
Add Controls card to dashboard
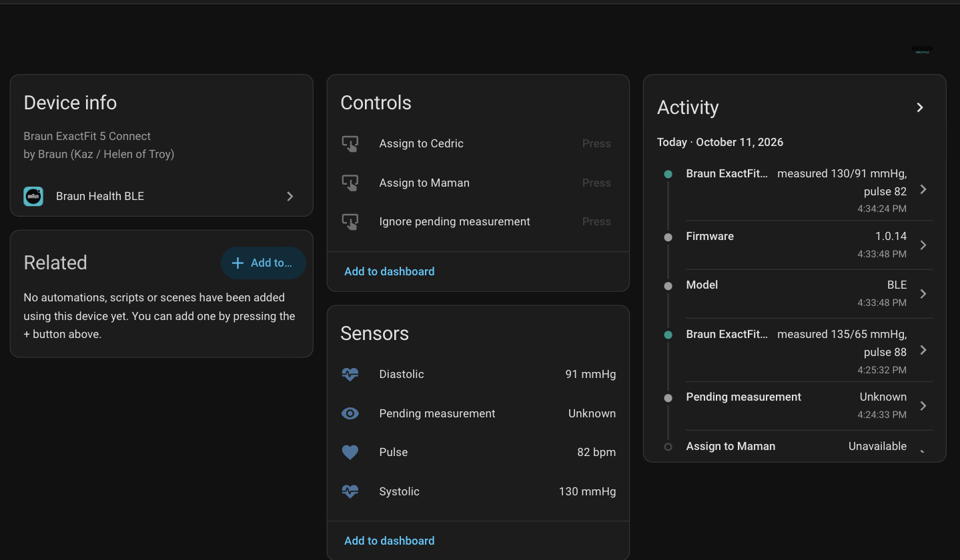390,271
